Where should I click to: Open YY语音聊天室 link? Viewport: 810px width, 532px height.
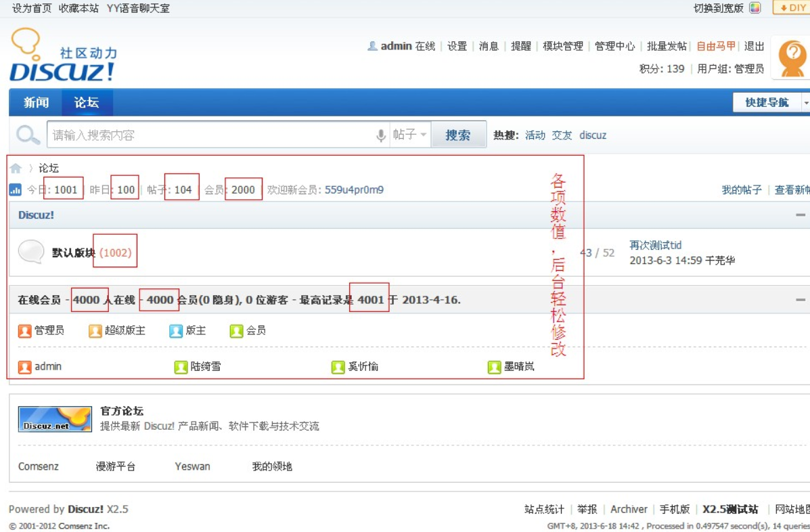138,8
